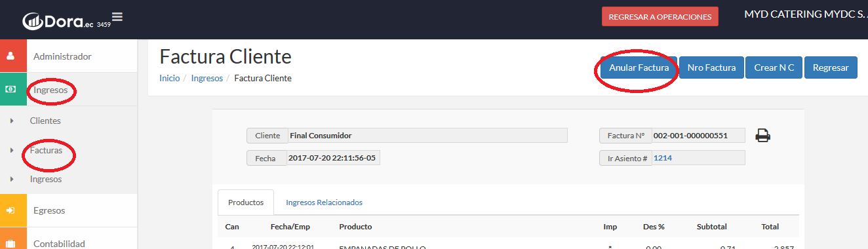
Task: Expand the Clientes submenu arrow
Action: coord(12,121)
